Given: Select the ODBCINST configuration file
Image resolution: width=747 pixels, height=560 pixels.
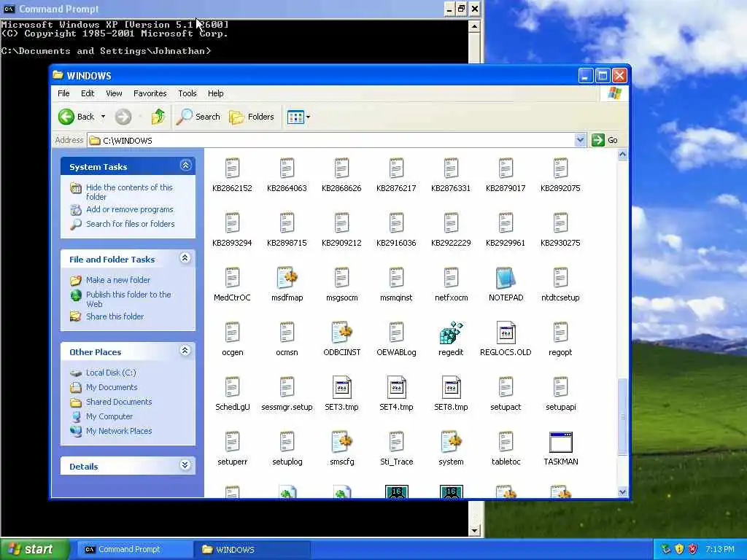Looking at the screenshot, I should [341, 332].
